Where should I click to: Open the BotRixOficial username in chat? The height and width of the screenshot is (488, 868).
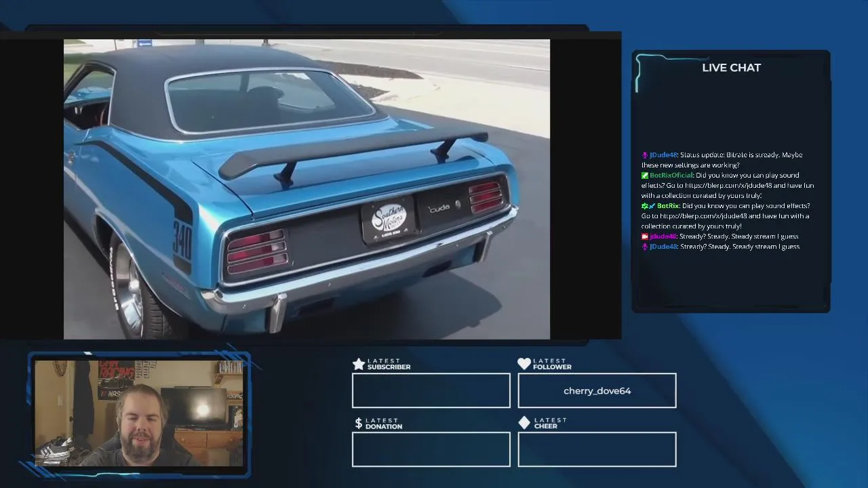coord(671,176)
